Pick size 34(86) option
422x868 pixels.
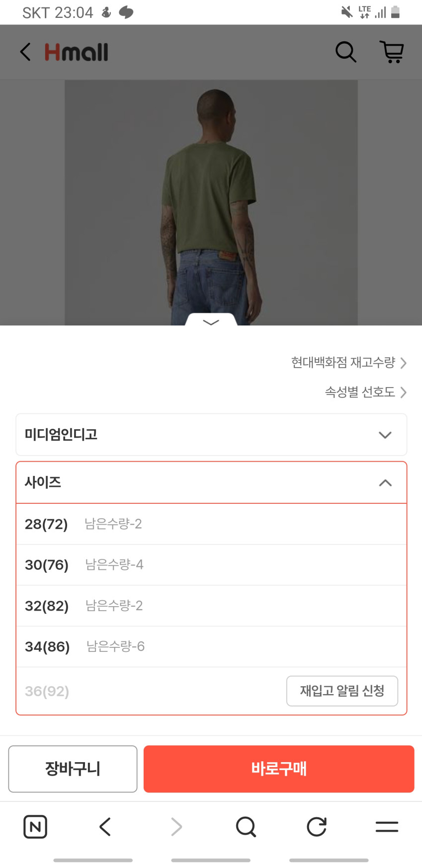[x=211, y=646]
